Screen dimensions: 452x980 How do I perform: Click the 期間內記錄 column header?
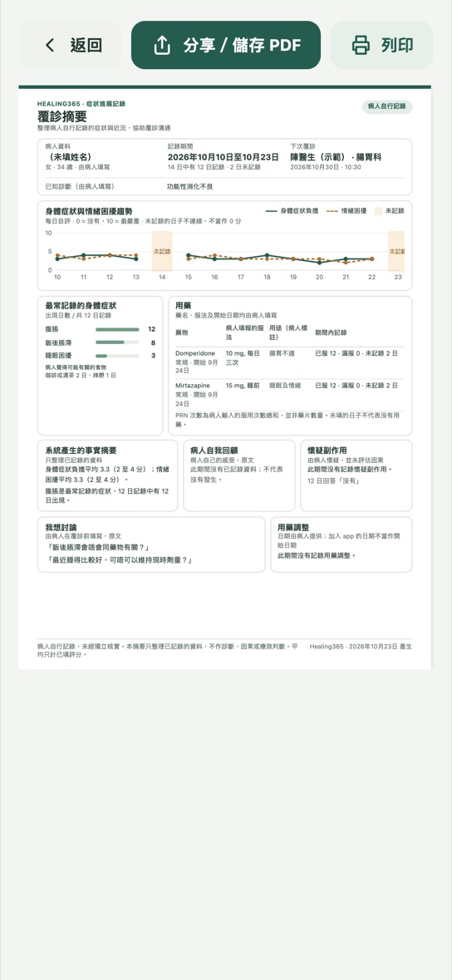tap(331, 332)
